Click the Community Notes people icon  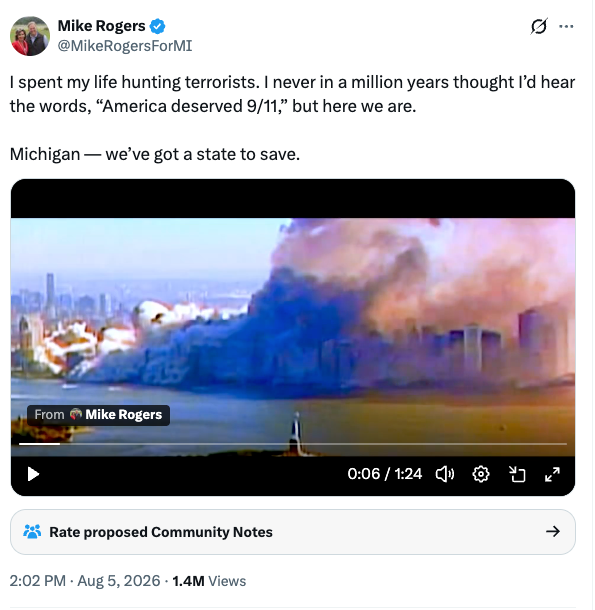pyautogui.click(x=32, y=532)
